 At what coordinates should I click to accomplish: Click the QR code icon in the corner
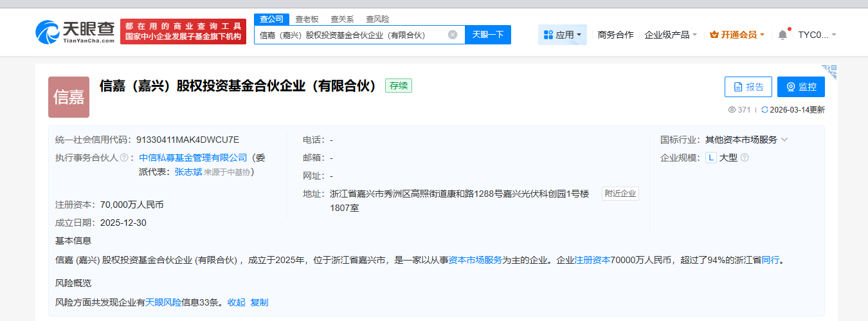[x=829, y=71]
